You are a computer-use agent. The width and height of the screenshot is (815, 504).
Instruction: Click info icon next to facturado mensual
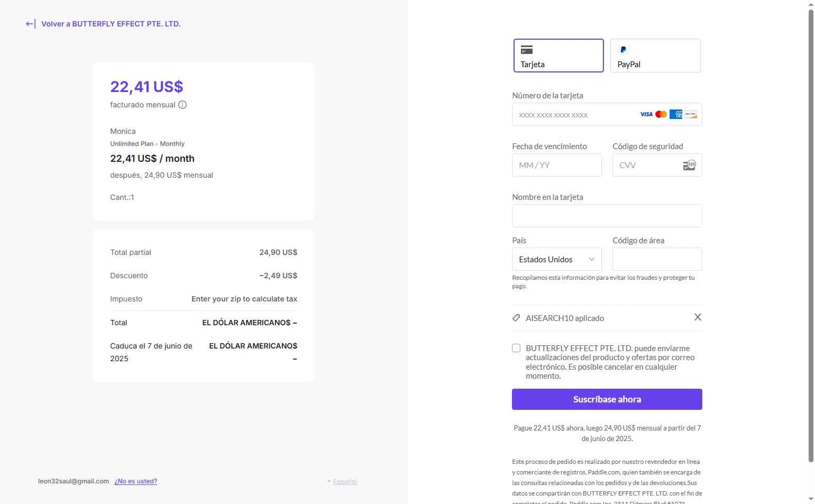coord(182,105)
